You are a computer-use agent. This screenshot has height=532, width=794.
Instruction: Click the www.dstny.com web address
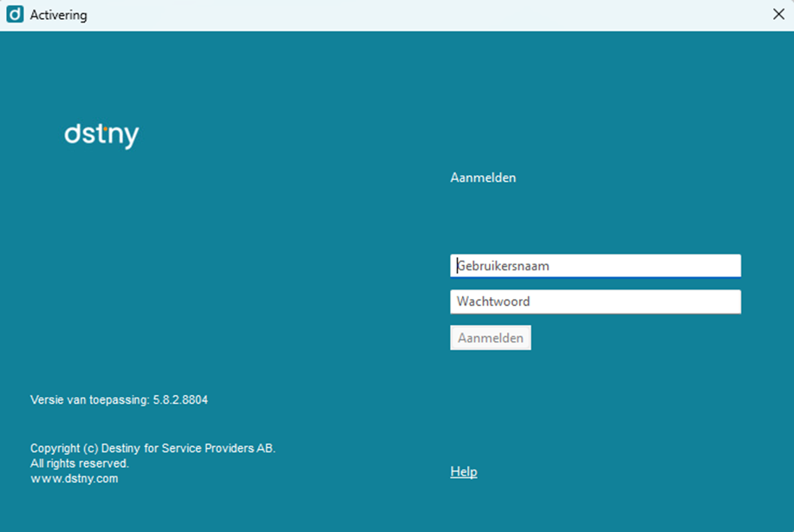tap(75, 478)
